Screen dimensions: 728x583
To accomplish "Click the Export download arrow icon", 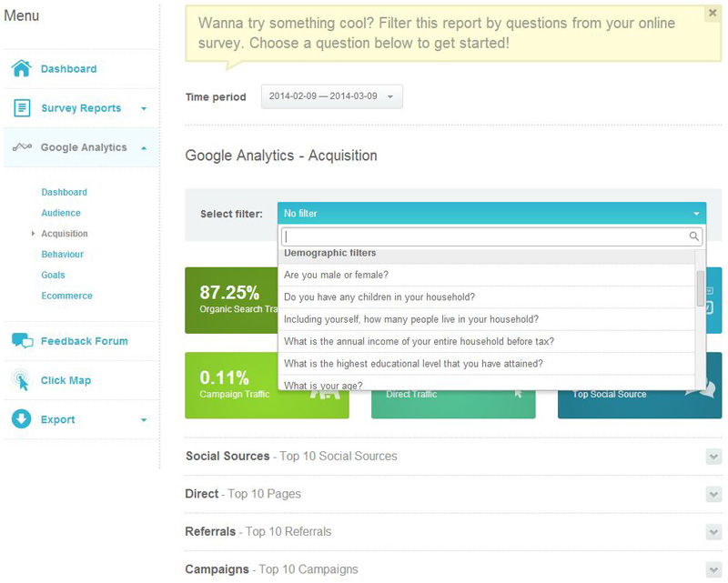I will click(22, 419).
